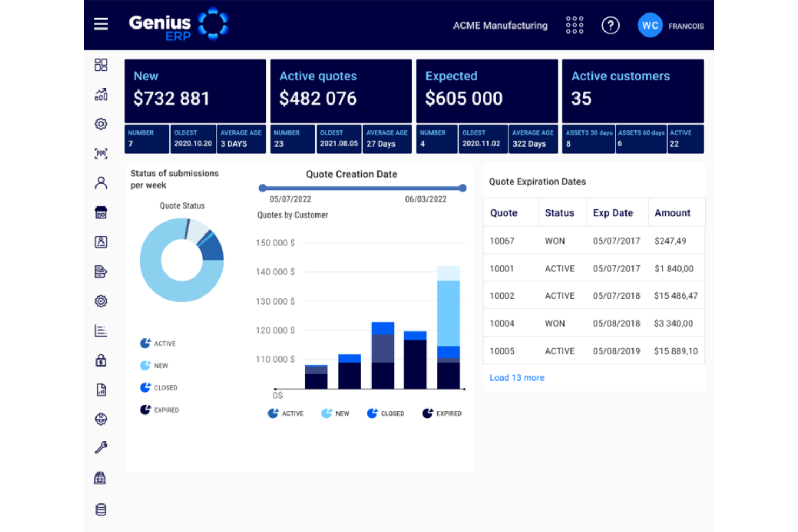Screen dimensions: 798x532
Task: Open the apps grid launcher in the header
Action: tap(574, 25)
